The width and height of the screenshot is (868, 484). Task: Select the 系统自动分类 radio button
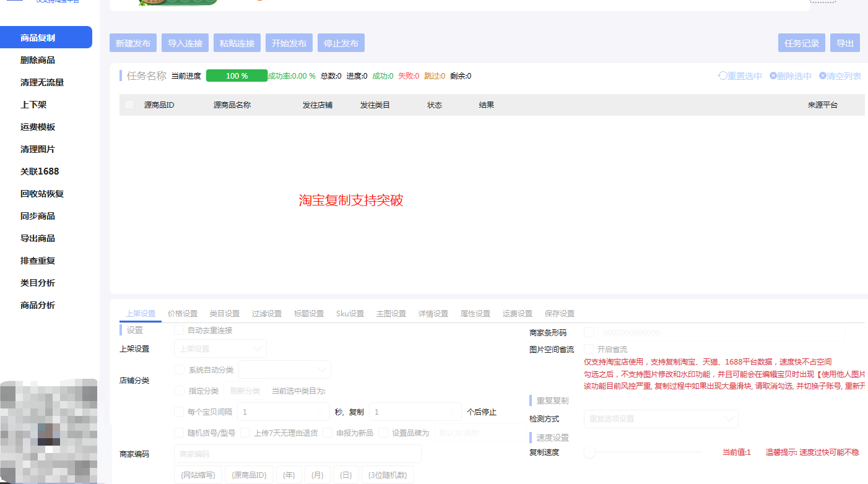[x=180, y=369]
